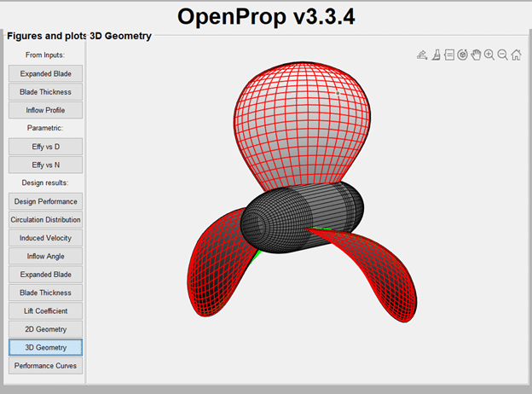
Task: Click the upper propeller blade surface
Action: (x=302, y=125)
